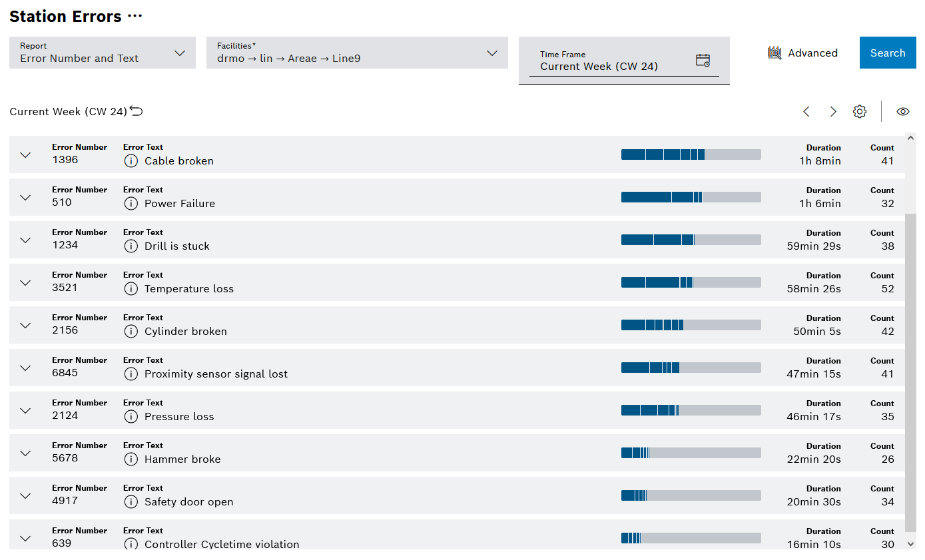
Task: Click info icon for Power Failure
Action: coord(131,204)
